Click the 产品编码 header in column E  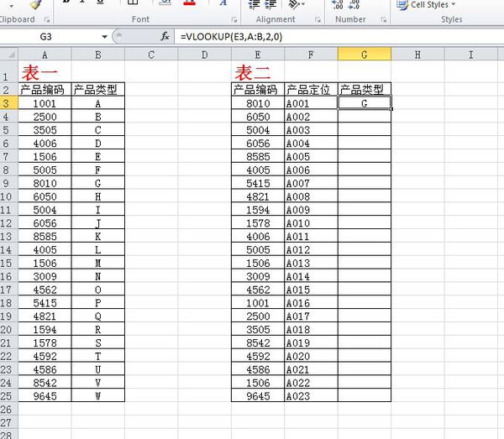click(258, 89)
